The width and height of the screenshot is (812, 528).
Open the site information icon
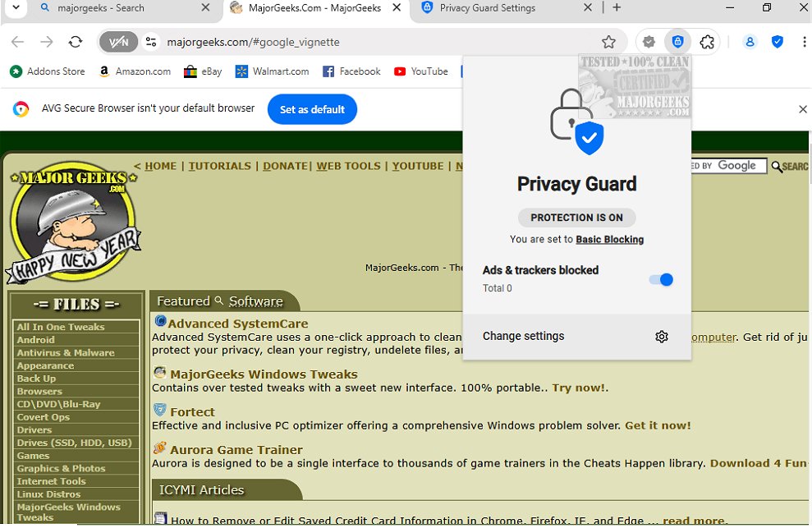[x=151, y=42]
